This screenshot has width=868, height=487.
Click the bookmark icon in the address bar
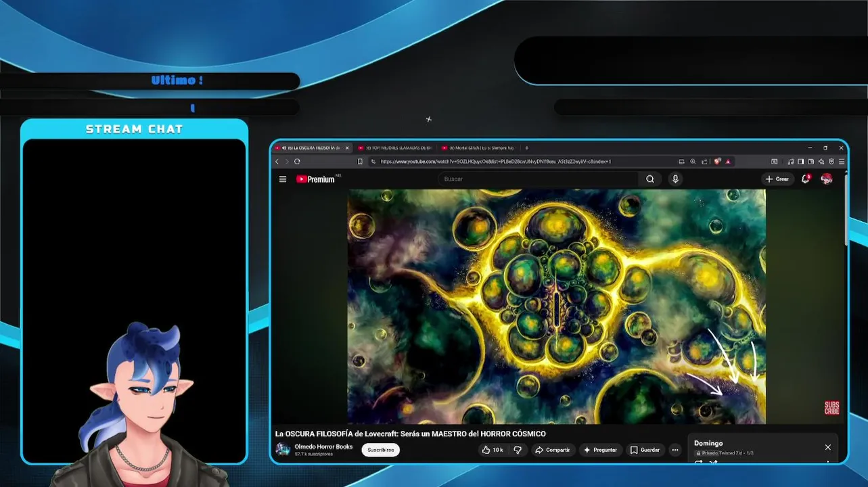coord(360,162)
